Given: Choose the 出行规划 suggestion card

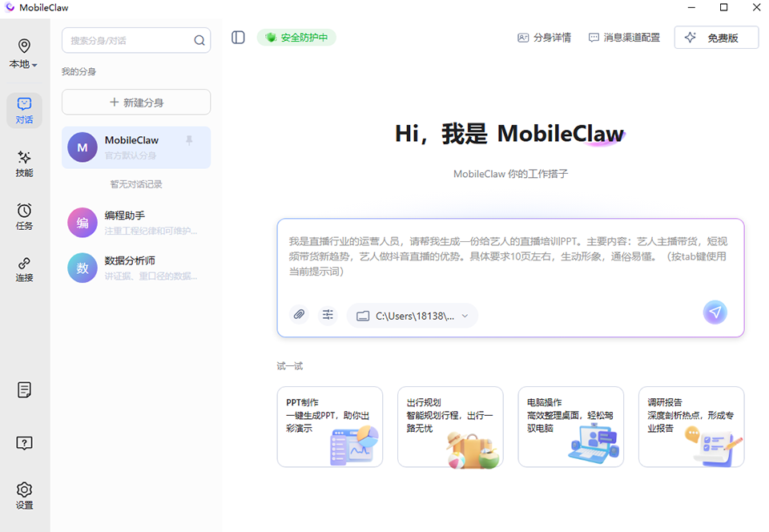Looking at the screenshot, I should (x=450, y=426).
